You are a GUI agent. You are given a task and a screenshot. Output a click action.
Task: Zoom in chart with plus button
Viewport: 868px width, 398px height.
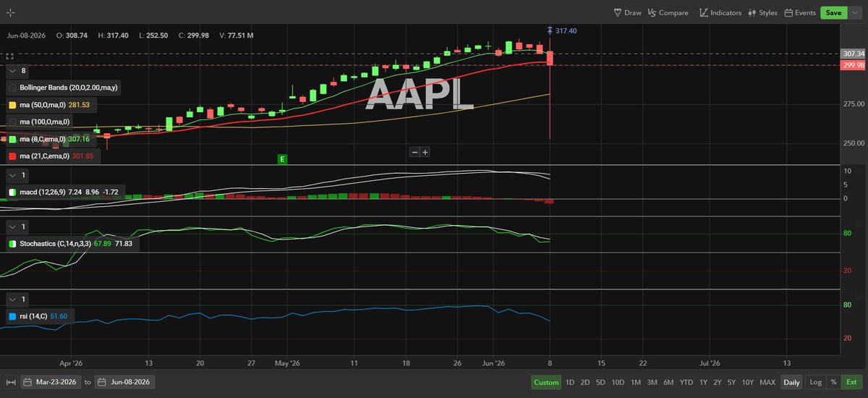pyautogui.click(x=425, y=152)
